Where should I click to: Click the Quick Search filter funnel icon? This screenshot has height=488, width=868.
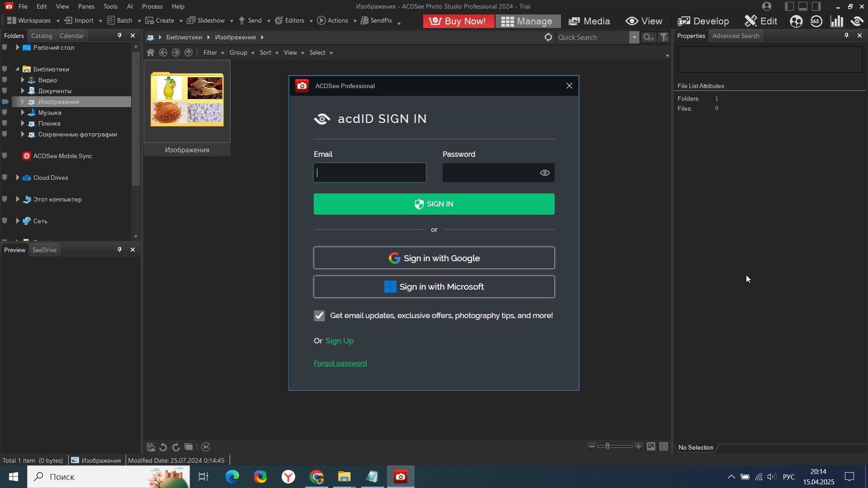pyautogui.click(x=664, y=38)
